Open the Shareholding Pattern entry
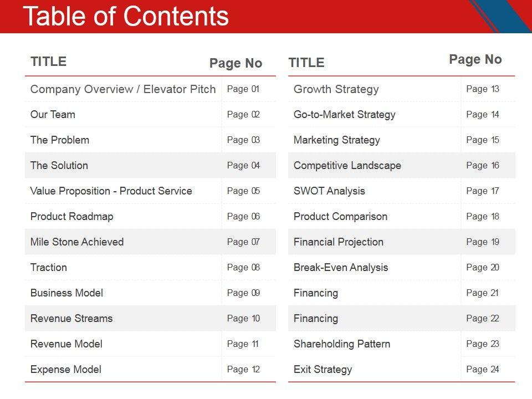Image resolution: width=532 pixels, height=399 pixels. tap(342, 344)
